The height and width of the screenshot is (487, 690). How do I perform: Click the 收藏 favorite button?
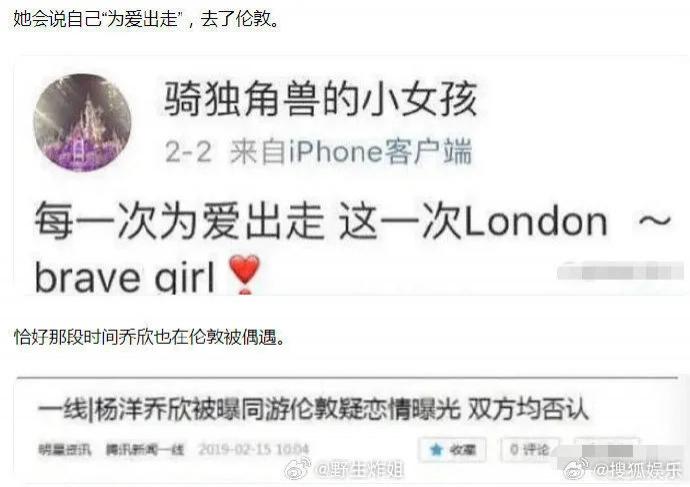[x=453, y=450]
